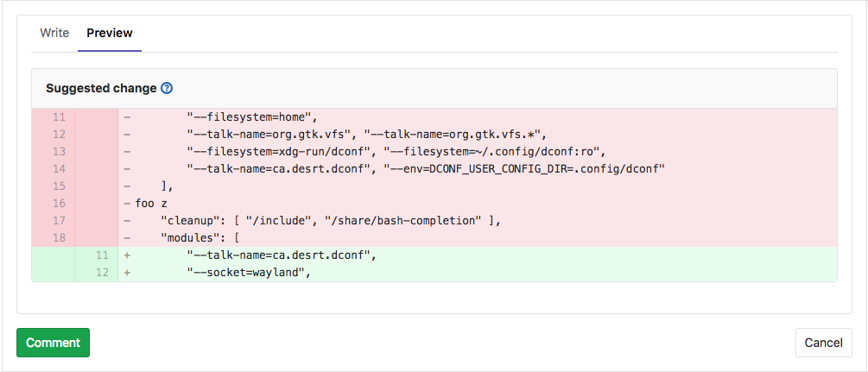Click the "Suggested change" header text
The width and height of the screenshot is (868, 372).
click(x=101, y=88)
